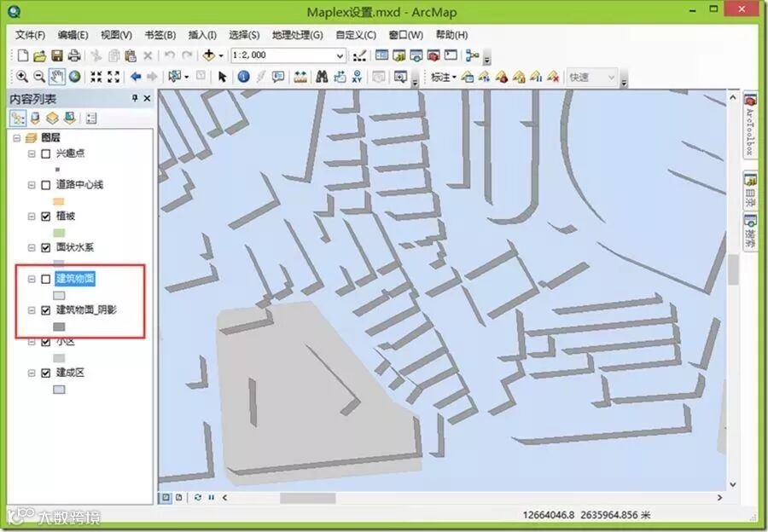768x532 pixels.
Task: Enable the 道路中心线 layer checkbox
Action: tap(46, 185)
